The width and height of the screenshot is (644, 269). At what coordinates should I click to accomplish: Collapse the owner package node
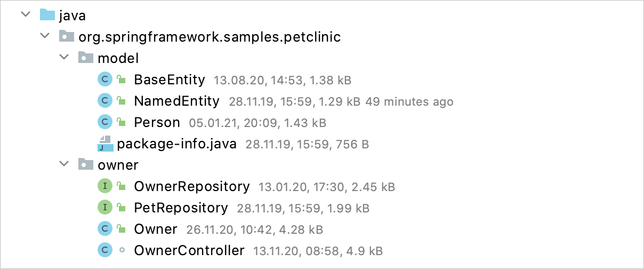click(65, 165)
